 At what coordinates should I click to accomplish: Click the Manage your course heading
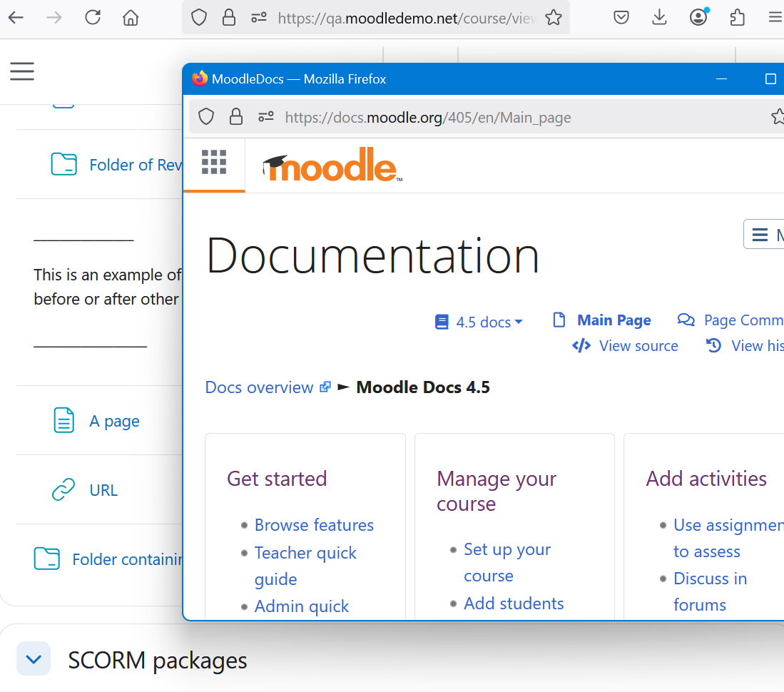(x=497, y=491)
